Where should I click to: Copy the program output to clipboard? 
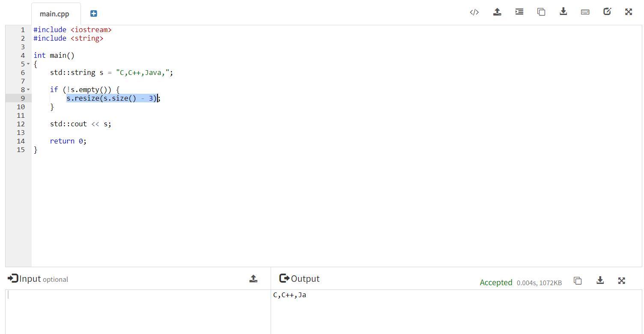578,281
